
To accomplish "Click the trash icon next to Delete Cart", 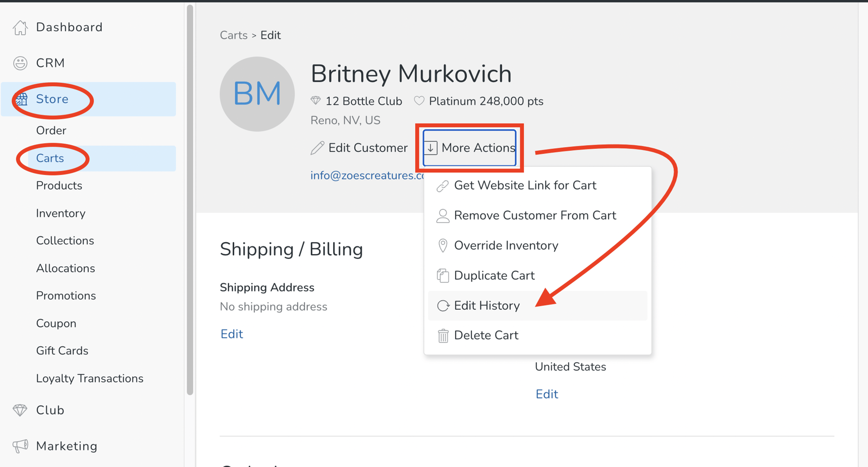I will [x=443, y=335].
